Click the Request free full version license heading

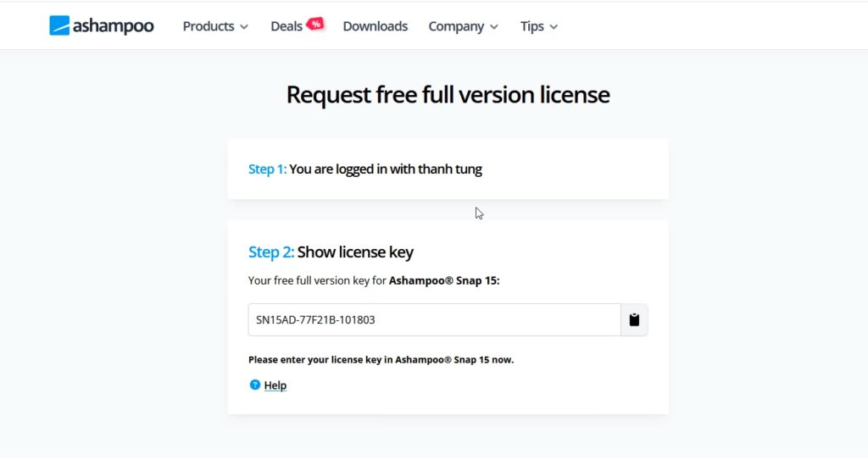tap(448, 95)
